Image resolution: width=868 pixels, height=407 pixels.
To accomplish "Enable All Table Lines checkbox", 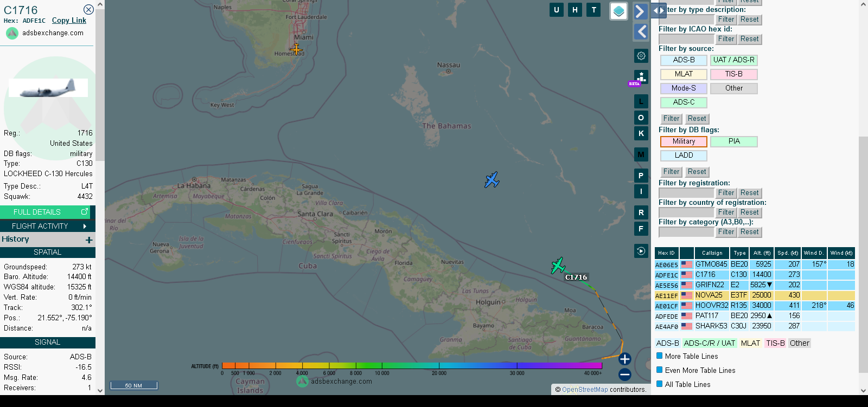I will (x=660, y=384).
